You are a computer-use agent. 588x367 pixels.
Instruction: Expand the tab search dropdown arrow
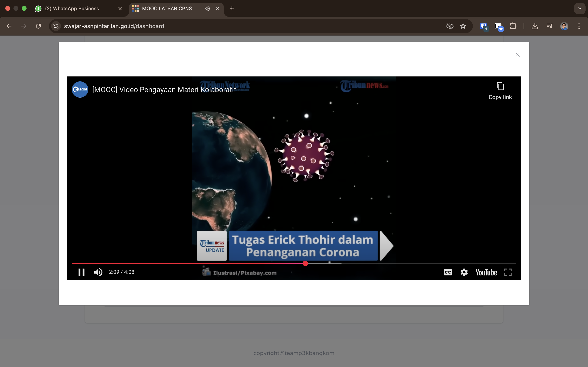pyautogui.click(x=579, y=9)
